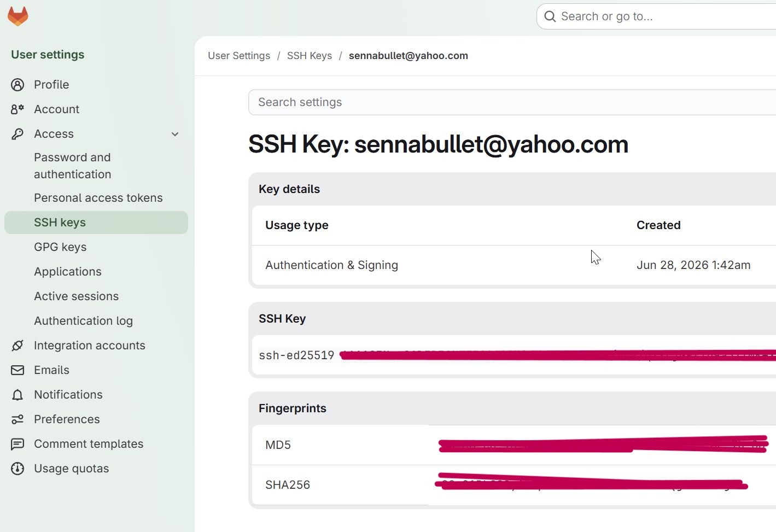
Task: Click User Settings breadcrumb link
Action: click(x=239, y=56)
